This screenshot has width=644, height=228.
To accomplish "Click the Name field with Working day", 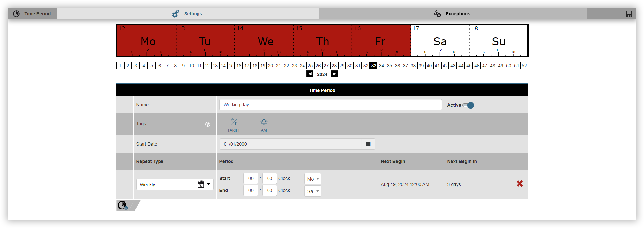I will click(330, 105).
